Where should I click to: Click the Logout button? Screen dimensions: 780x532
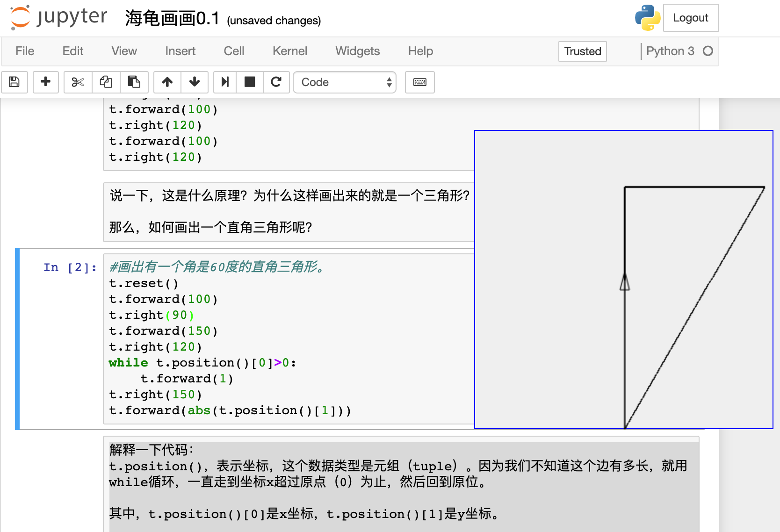coord(691,18)
